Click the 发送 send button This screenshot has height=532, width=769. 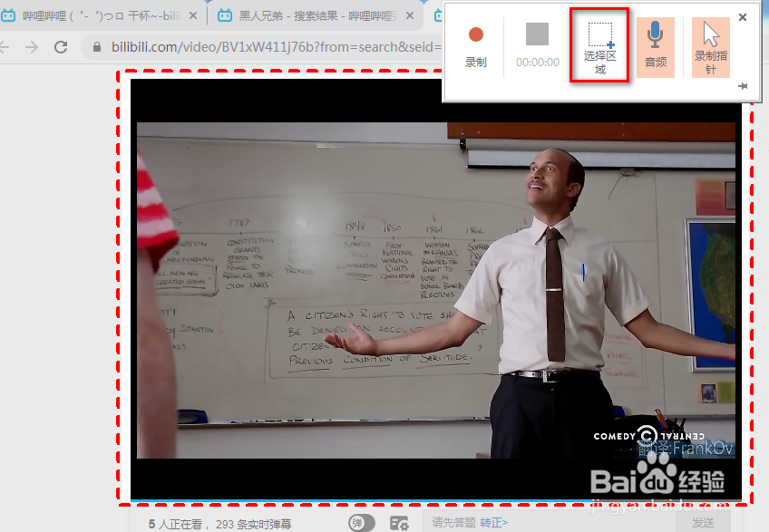tap(703, 522)
